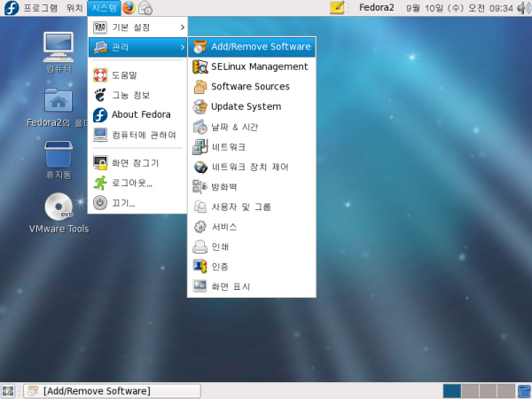Click the 서비스 gear icon
The image size is (532, 399).
pyautogui.click(x=199, y=227)
